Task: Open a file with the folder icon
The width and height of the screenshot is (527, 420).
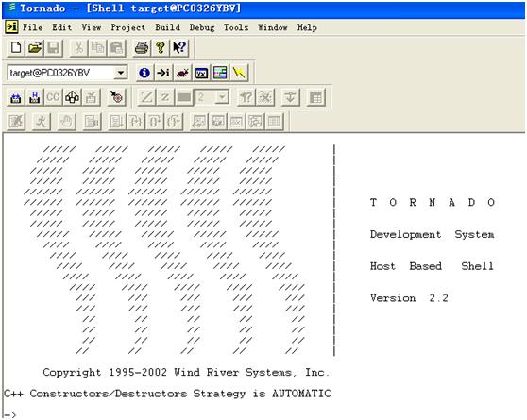Action: coord(35,48)
